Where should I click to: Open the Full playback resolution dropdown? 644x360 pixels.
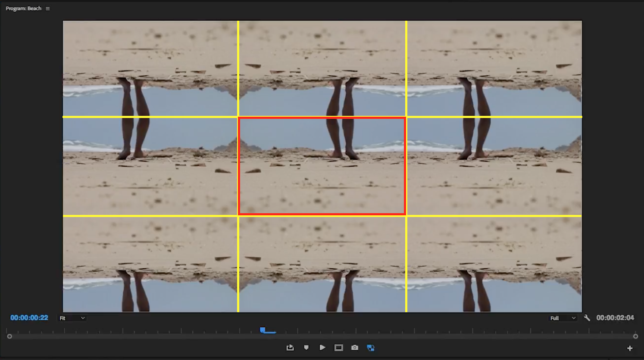[563, 318]
